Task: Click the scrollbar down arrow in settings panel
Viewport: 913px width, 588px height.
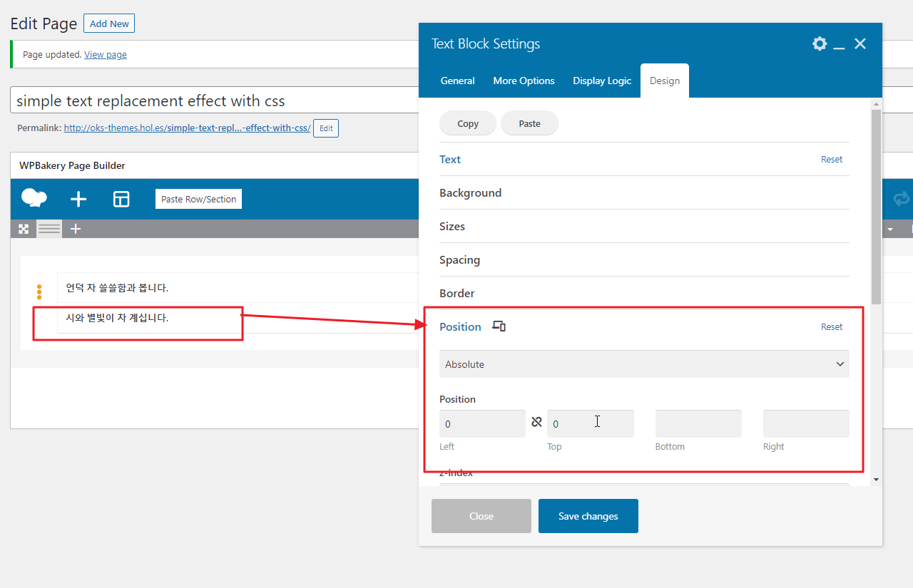Action: (876, 480)
